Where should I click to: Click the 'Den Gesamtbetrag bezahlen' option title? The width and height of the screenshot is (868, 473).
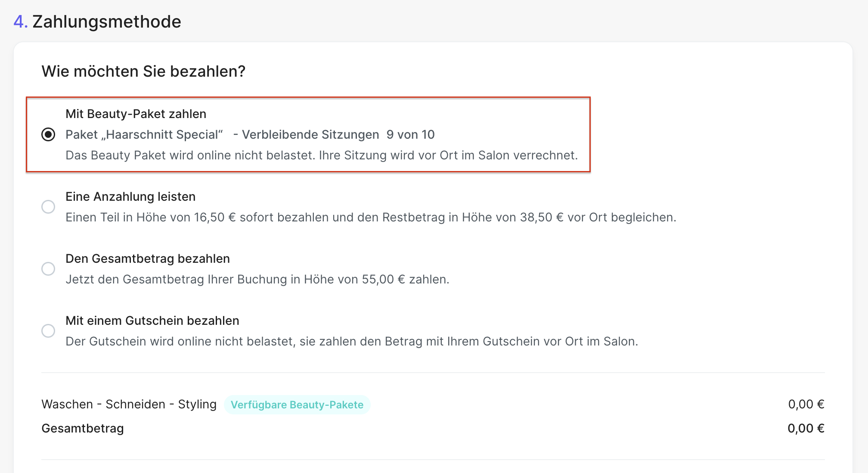(148, 258)
